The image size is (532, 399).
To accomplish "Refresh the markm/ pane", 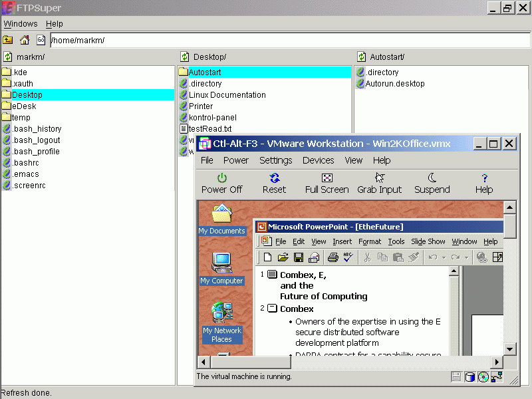I will click(x=8, y=57).
